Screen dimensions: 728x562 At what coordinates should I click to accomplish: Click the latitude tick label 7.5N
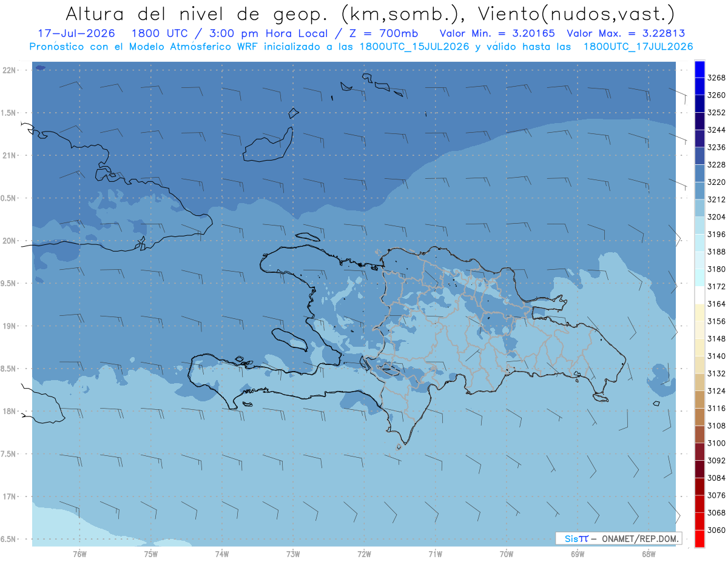7,454
